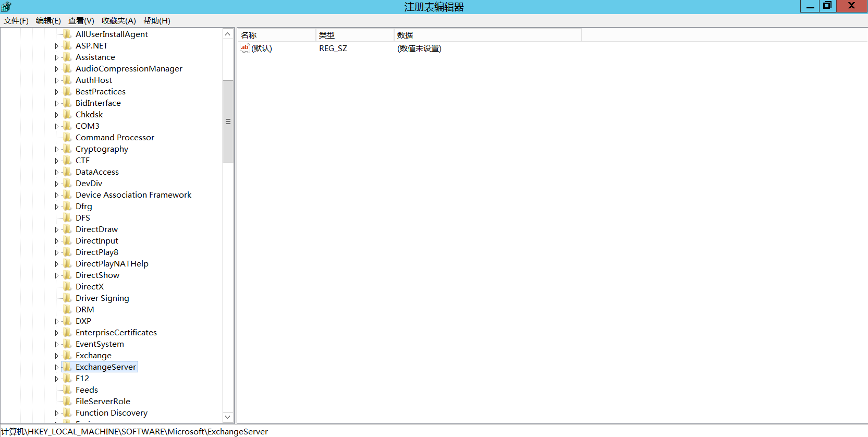Open the 收藏夹(A) menu
868x437 pixels.
tap(119, 21)
